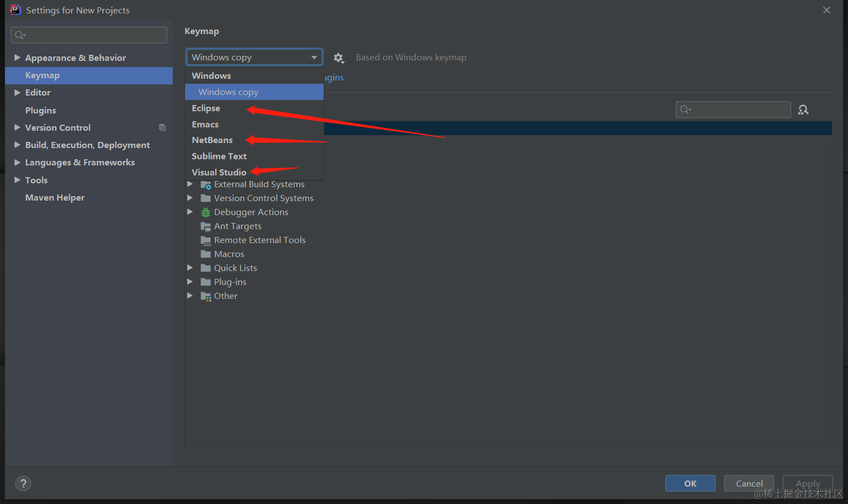Click the keymap action search field
The width and height of the screenshot is (848, 504).
[x=733, y=110]
